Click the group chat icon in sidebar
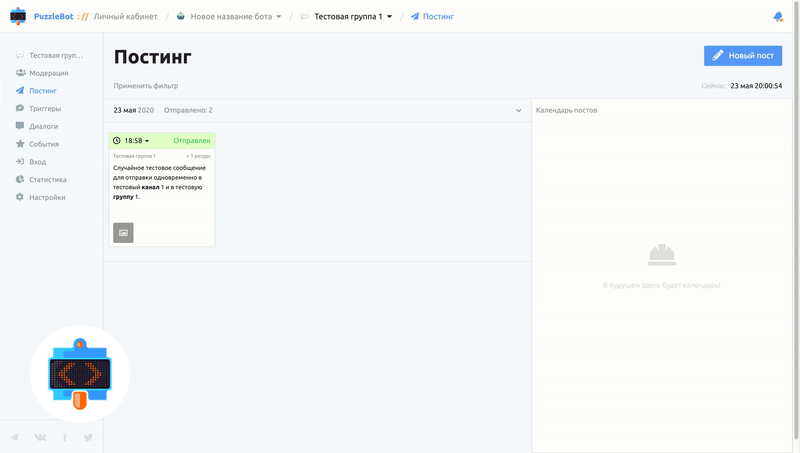This screenshot has width=800, height=453. click(x=20, y=55)
